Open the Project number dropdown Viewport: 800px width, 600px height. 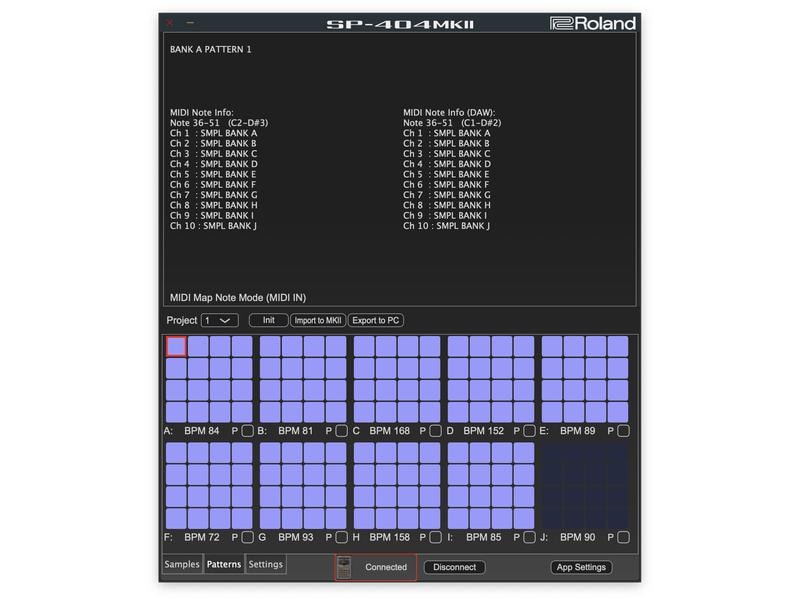[219, 320]
